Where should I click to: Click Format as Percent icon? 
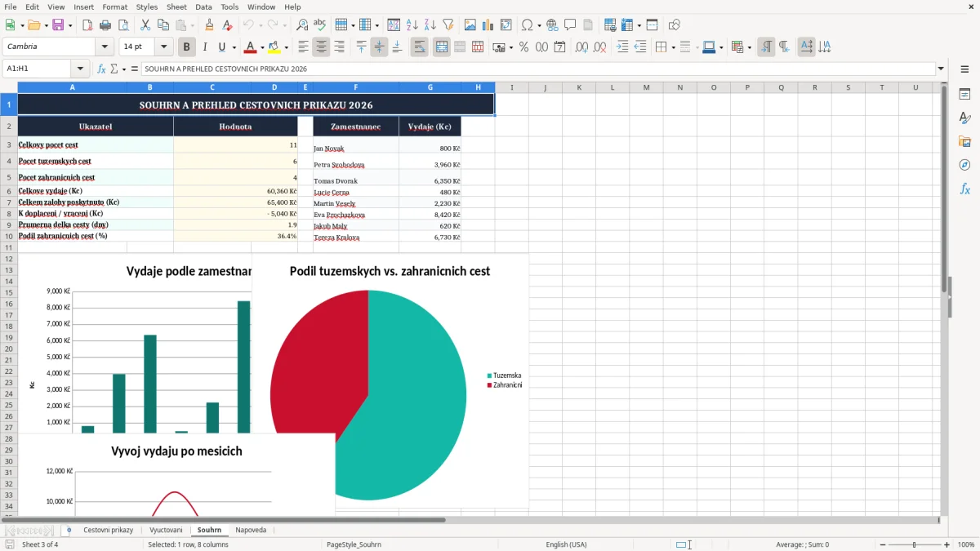click(x=523, y=47)
